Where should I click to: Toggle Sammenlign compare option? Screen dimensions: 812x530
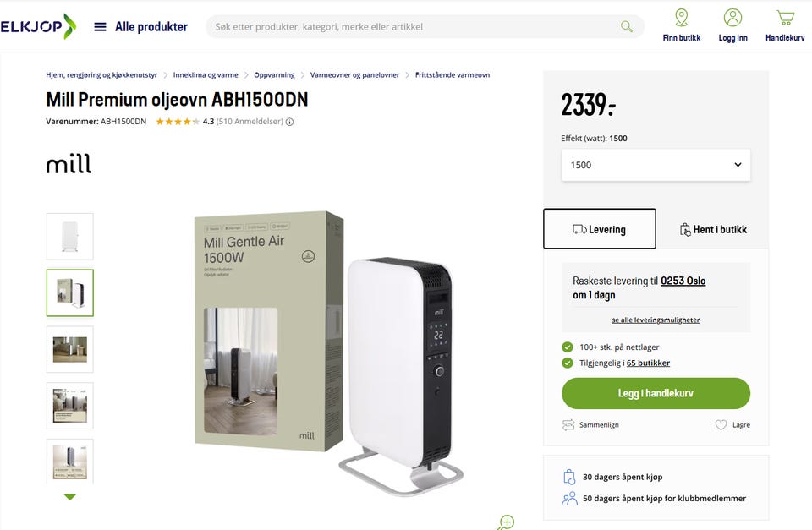point(591,425)
